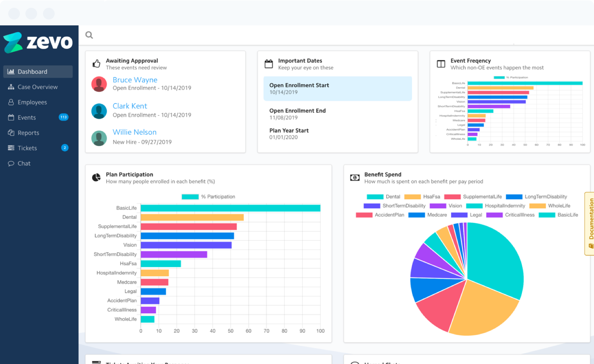The height and width of the screenshot is (364, 594).
Task: Toggle Vision legend in Benefit Spend
Action: pyautogui.click(x=446, y=206)
